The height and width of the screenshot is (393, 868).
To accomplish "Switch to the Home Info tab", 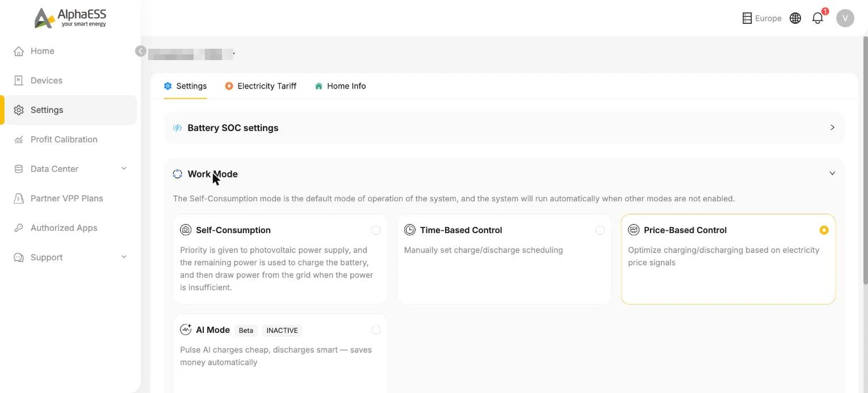I will coord(340,86).
